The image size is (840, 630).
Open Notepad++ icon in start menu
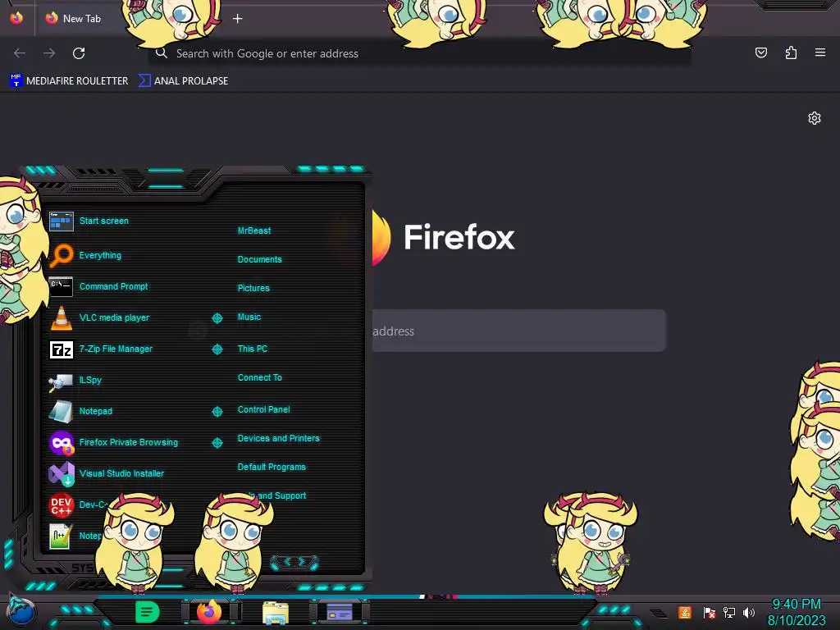click(61, 536)
